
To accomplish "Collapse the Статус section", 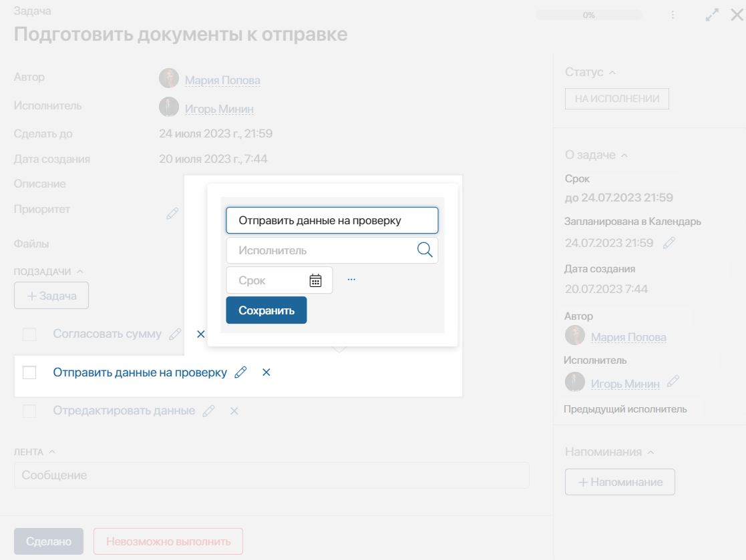I will tap(612, 72).
